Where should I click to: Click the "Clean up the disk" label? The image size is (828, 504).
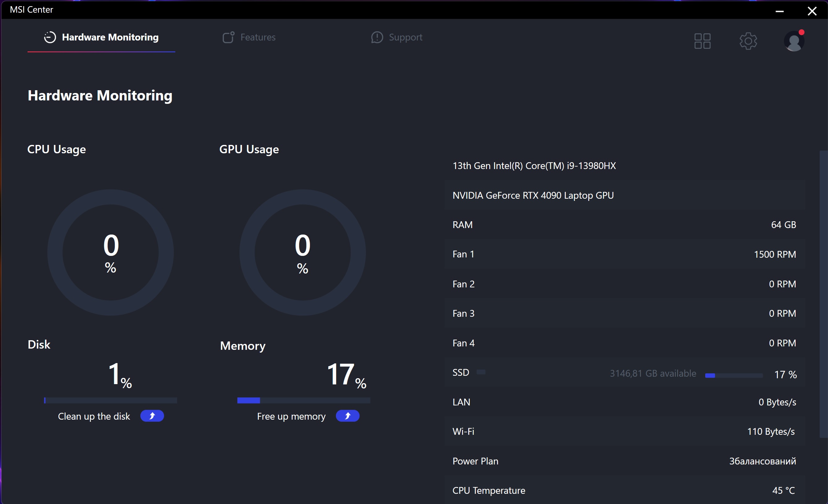click(x=94, y=416)
